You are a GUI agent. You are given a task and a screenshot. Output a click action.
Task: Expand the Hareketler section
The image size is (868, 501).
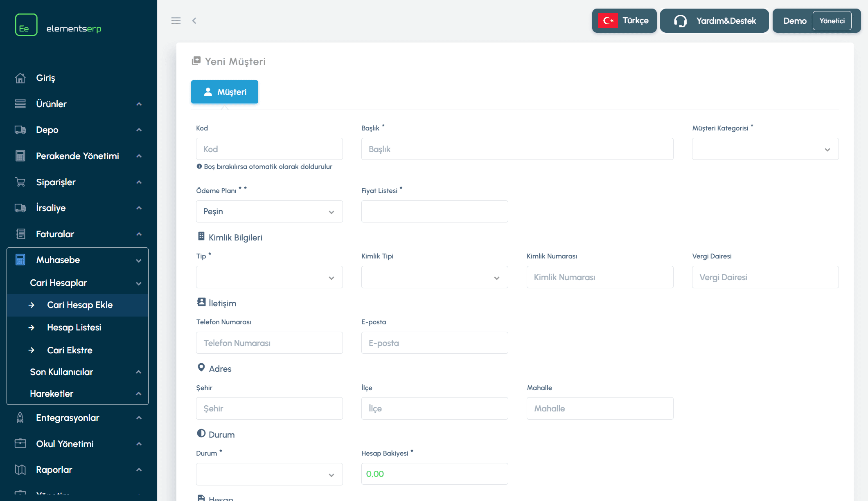coord(78,393)
